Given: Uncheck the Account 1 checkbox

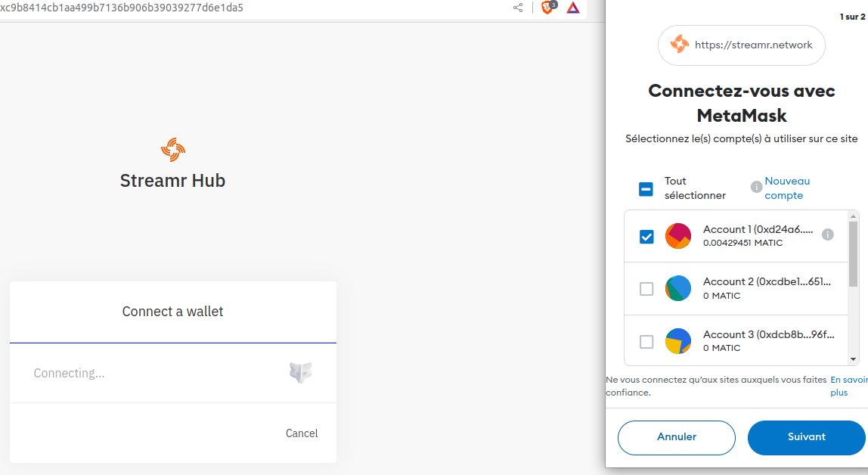Looking at the screenshot, I should coord(646,237).
